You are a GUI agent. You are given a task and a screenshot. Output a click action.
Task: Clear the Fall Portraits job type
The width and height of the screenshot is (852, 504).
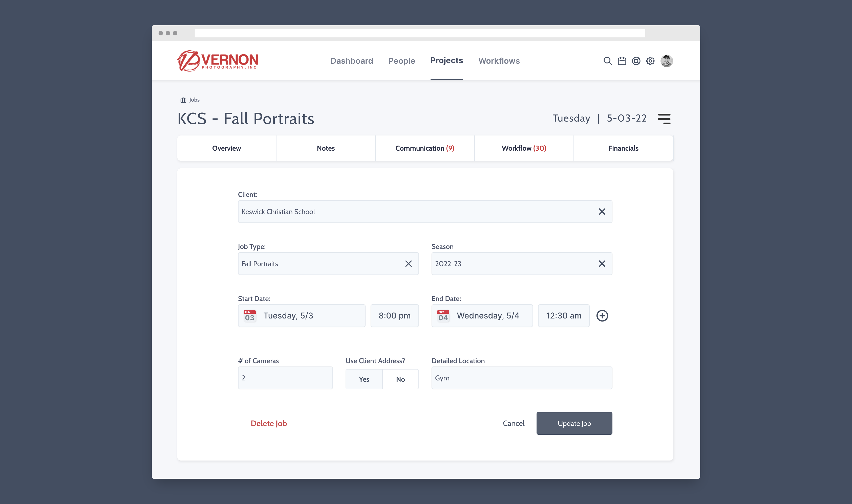point(408,264)
